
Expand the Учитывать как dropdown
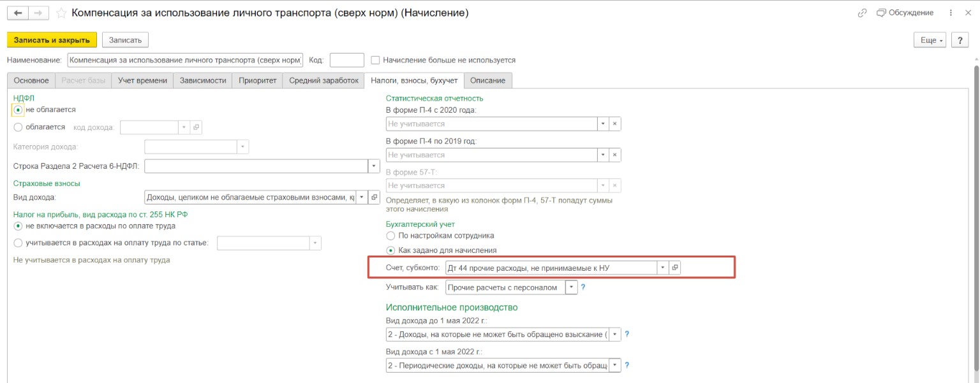(x=572, y=287)
